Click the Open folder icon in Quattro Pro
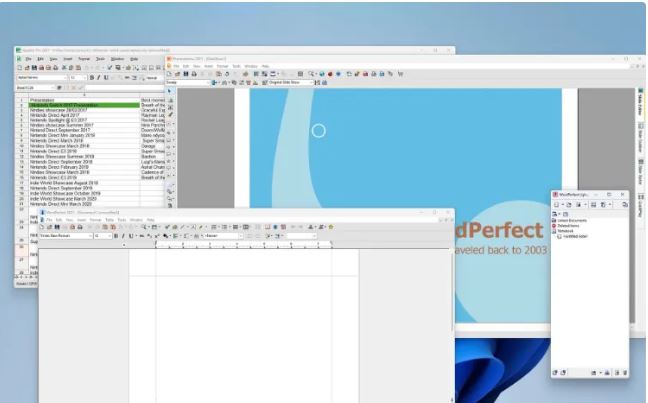The width and height of the screenshot is (648, 403). coord(25,68)
